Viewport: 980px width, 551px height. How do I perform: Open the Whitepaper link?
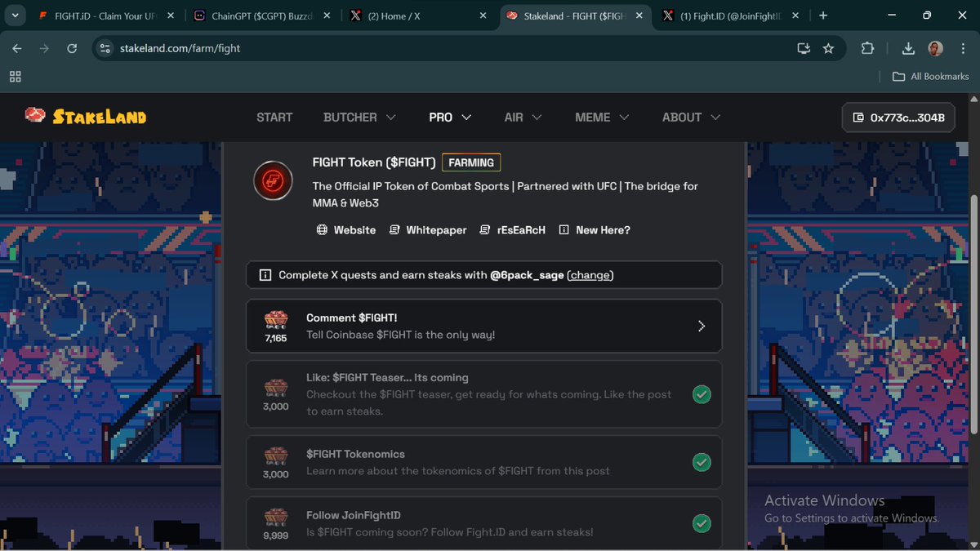(x=428, y=230)
